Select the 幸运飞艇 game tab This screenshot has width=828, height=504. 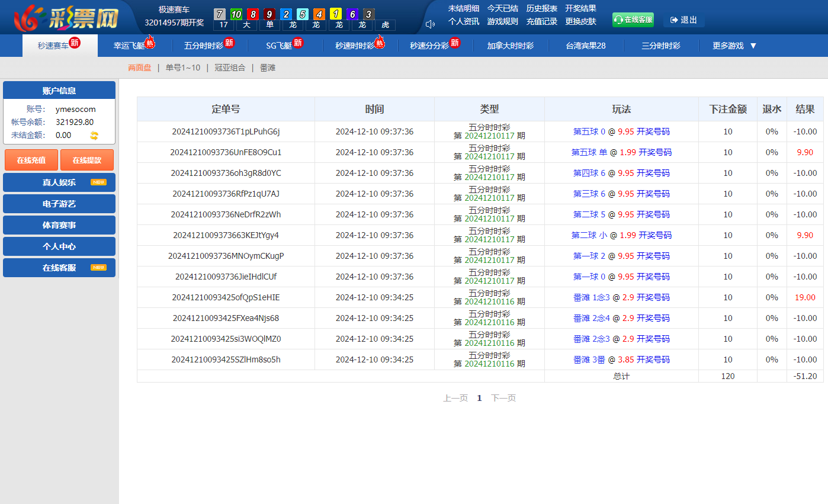134,46
